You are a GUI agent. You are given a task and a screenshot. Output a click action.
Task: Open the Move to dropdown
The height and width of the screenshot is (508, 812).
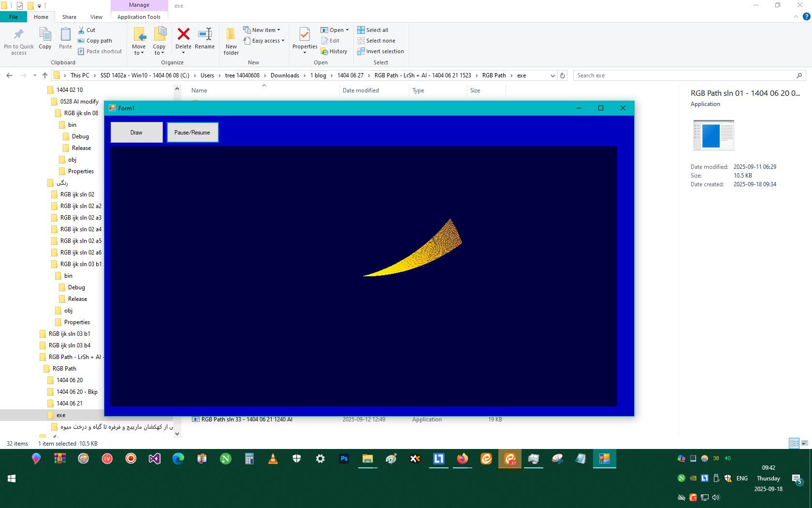click(x=139, y=41)
